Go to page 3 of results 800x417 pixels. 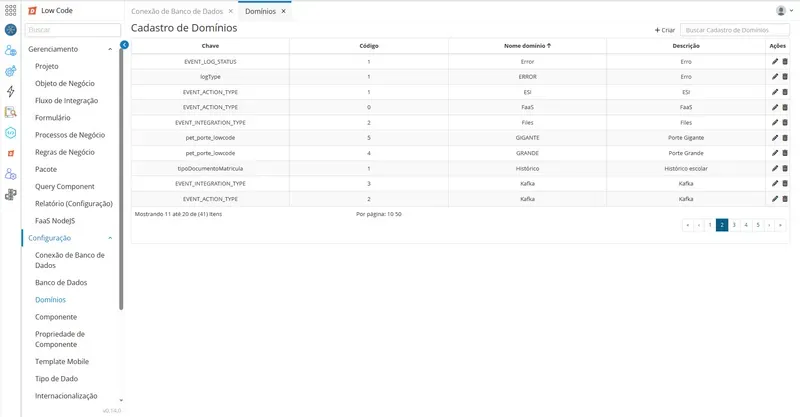[734, 225]
